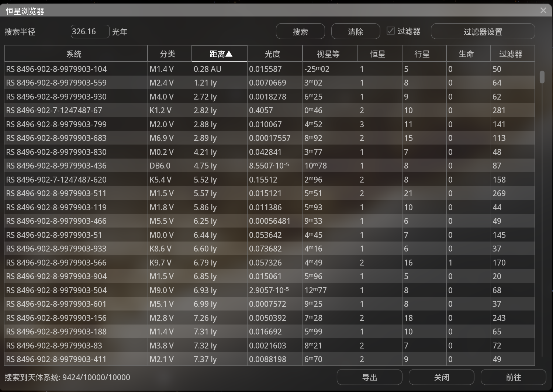Viewport: 553px width, 392px height.
Task: Select row RS 8496-902-8-9979903-83
Action: click(270, 346)
